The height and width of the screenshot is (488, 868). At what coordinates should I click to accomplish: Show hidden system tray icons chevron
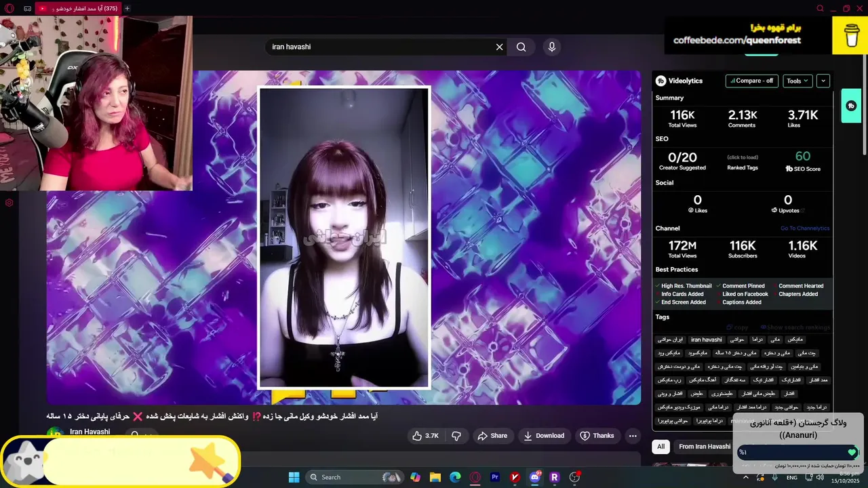747,477
